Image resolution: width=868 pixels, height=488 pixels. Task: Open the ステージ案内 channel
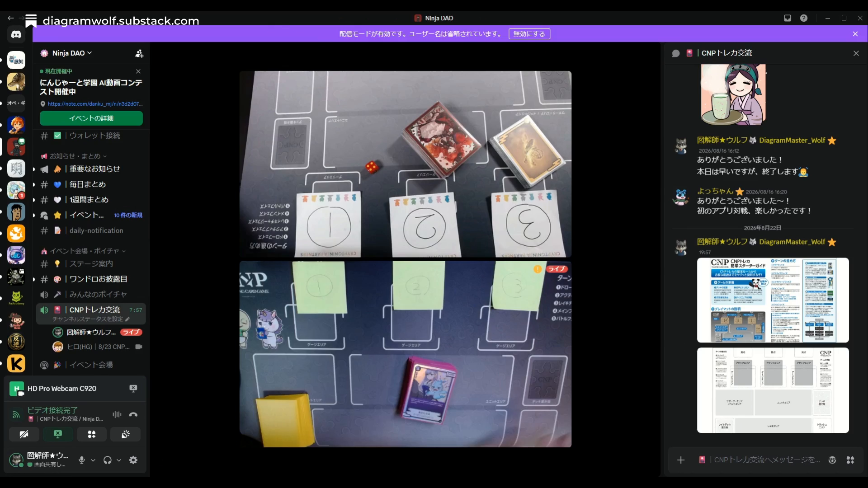tap(91, 264)
